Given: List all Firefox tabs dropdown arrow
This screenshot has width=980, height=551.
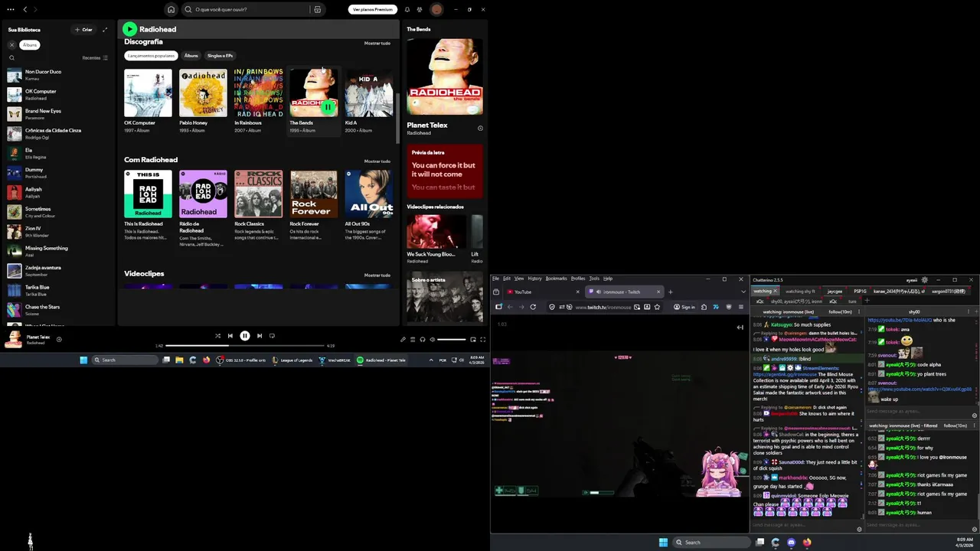Looking at the screenshot, I should [743, 292].
